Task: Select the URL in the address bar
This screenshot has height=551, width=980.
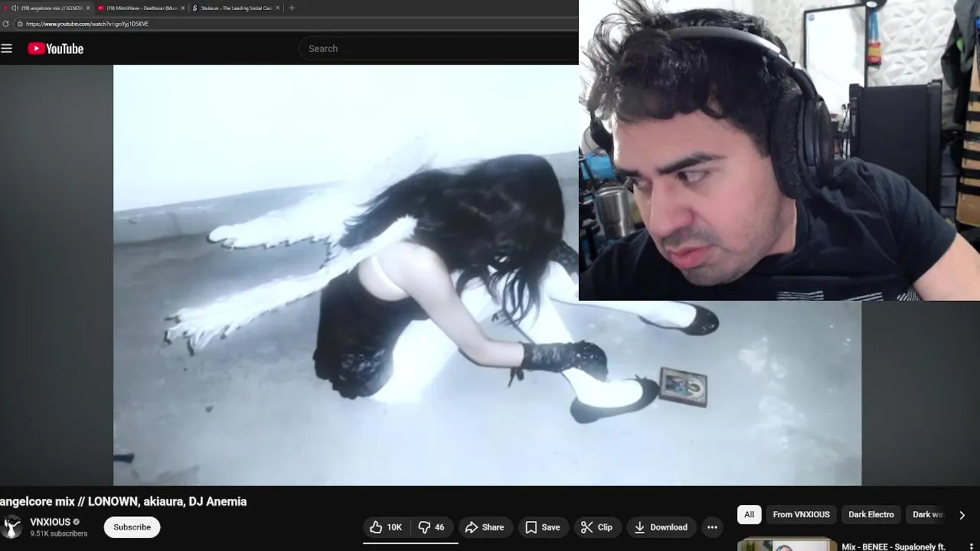Action: pyautogui.click(x=87, y=24)
